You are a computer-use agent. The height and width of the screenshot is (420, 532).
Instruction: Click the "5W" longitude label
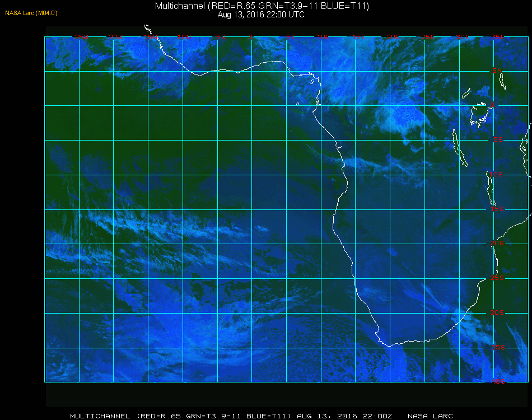(x=221, y=37)
